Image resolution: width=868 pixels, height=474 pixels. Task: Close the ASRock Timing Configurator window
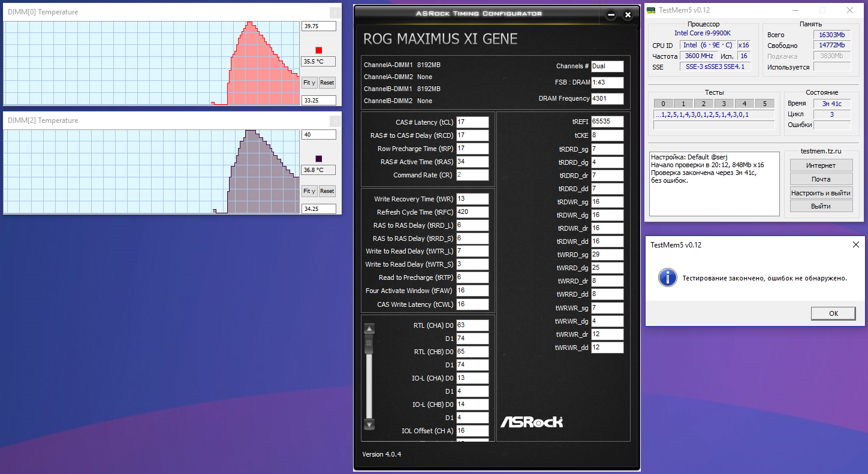[628, 15]
